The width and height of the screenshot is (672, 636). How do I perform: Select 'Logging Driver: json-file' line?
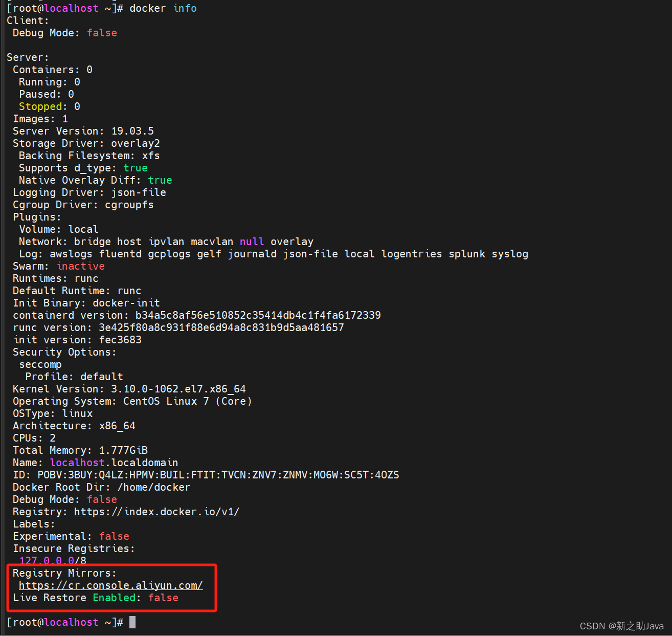click(x=89, y=192)
